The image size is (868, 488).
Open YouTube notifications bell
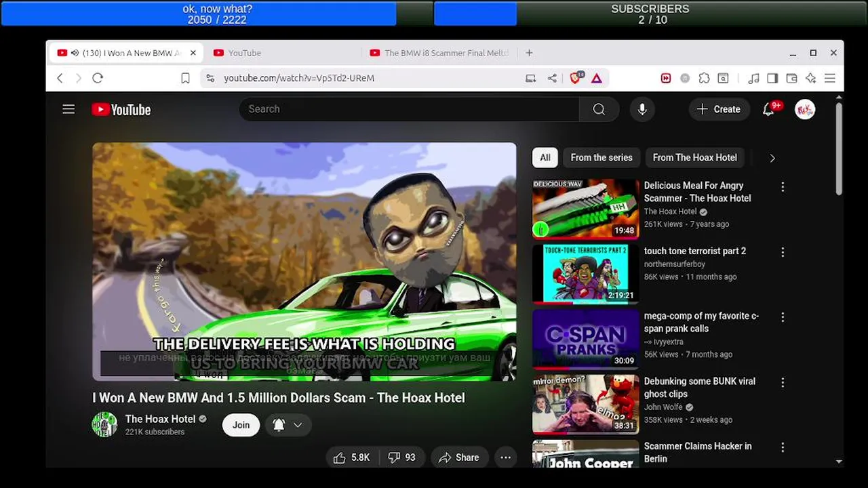click(x=769, y=109)
